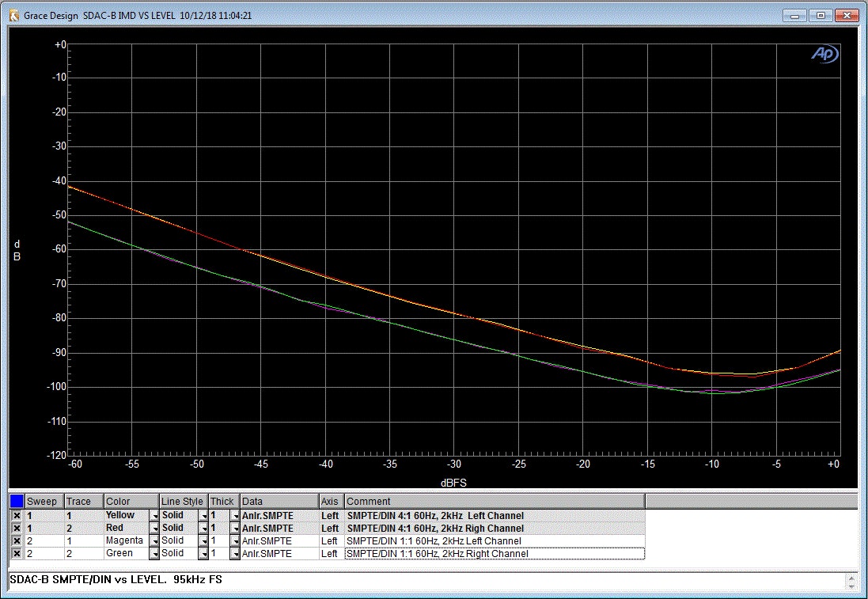868x599 pixels.
Task: Hide the Magenta trace using its checkbox
Action: tap(17, 540)
